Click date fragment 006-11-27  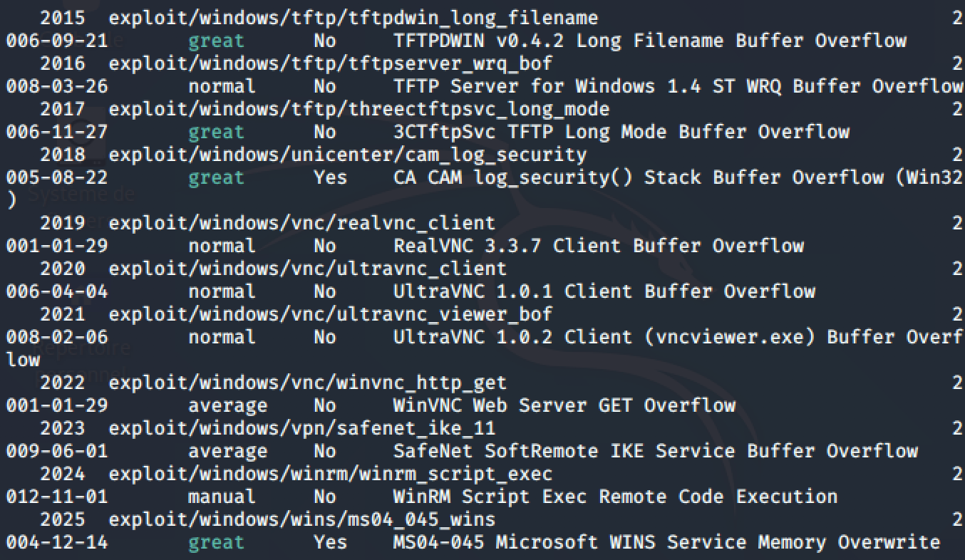(x=57, y=132)
